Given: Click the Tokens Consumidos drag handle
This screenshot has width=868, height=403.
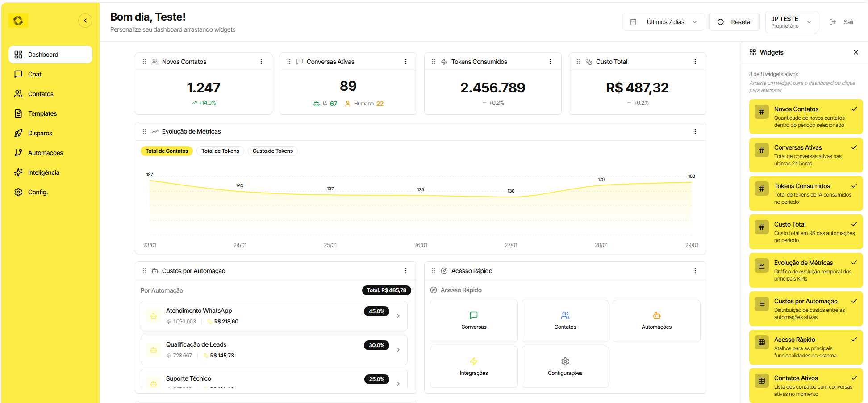Looking at the screenshot, I should click(434, 62).
